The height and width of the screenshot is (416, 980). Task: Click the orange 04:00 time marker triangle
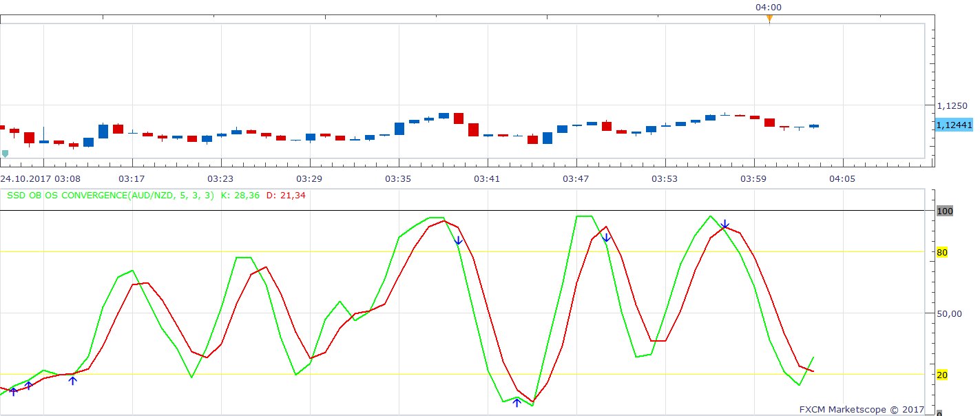click(769, 19)
